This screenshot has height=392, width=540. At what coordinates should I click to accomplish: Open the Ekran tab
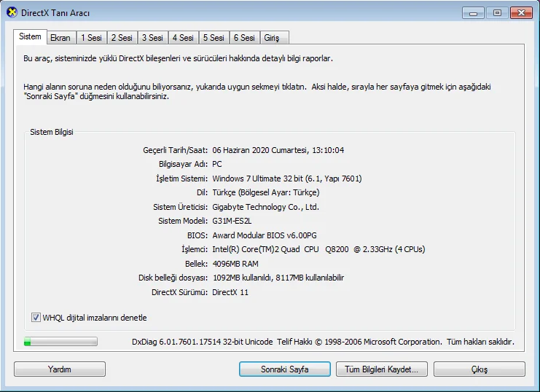[x=60, y=38]
